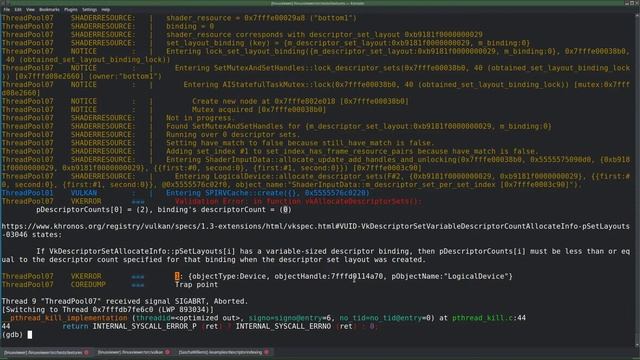Click the "ThreadPool01" blue label
Image resolution: width=640 pixels, height=360 pixels.
[27, 193]
